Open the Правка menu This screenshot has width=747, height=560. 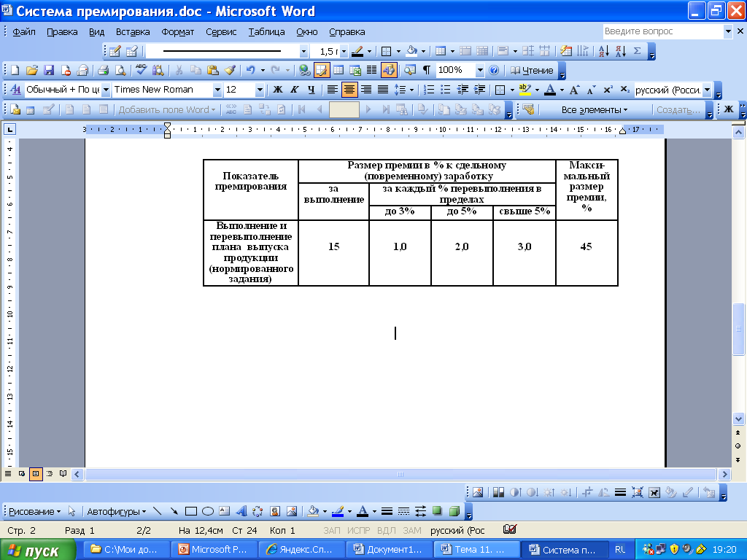point(62,32)
